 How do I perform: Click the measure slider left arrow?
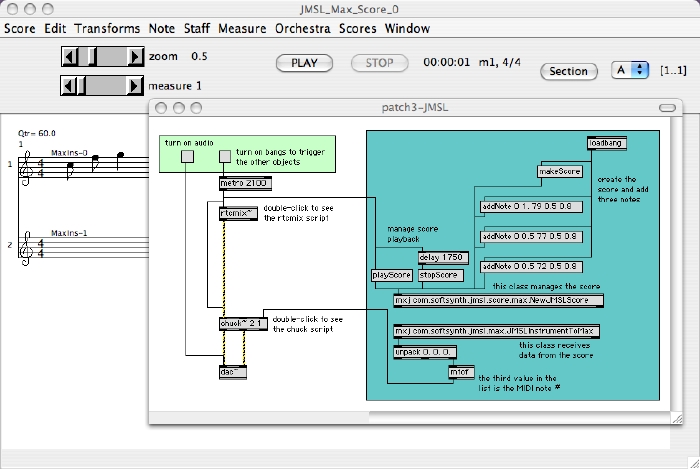point(68,85)
